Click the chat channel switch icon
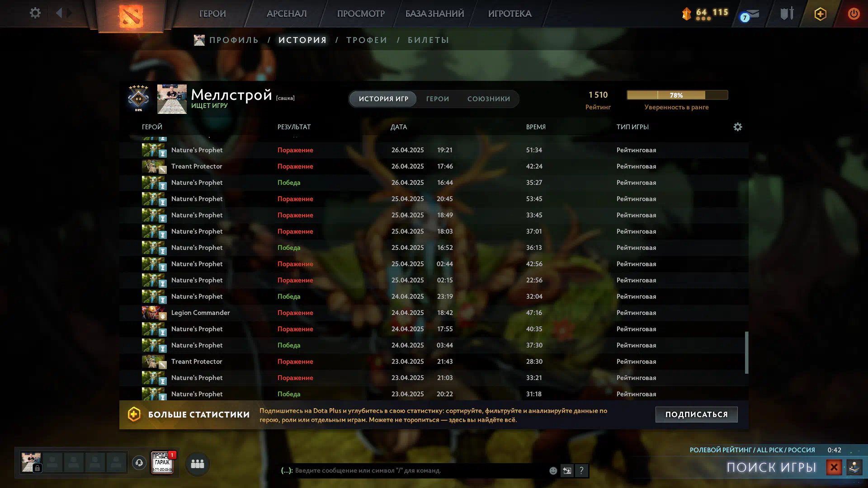868x488 pixels. [x=567, y=471]
